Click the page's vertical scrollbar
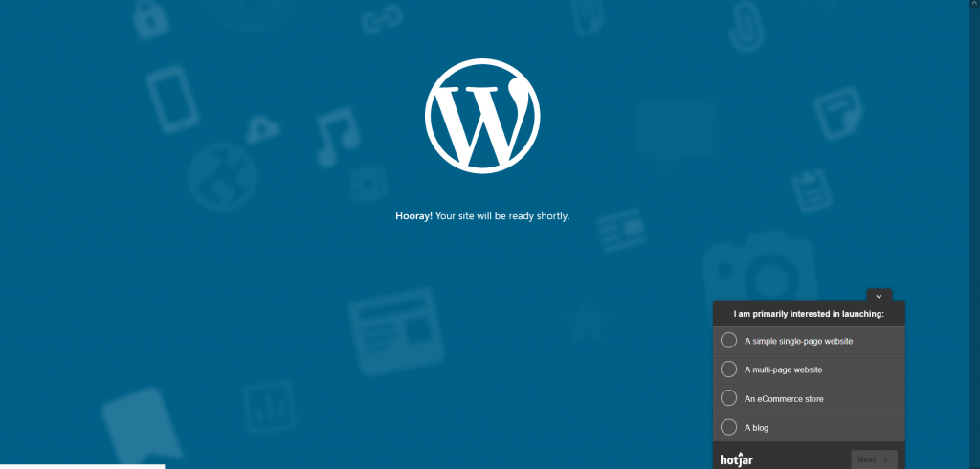 tap(974, 234)
